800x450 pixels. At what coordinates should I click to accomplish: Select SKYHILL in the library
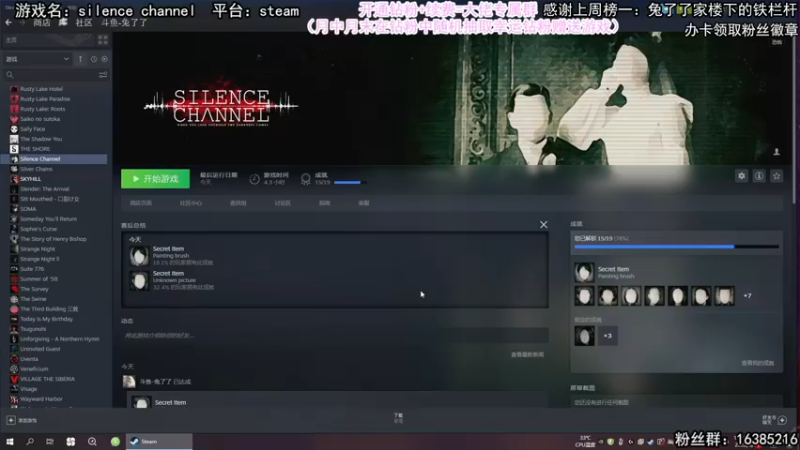tap(30, 179)
